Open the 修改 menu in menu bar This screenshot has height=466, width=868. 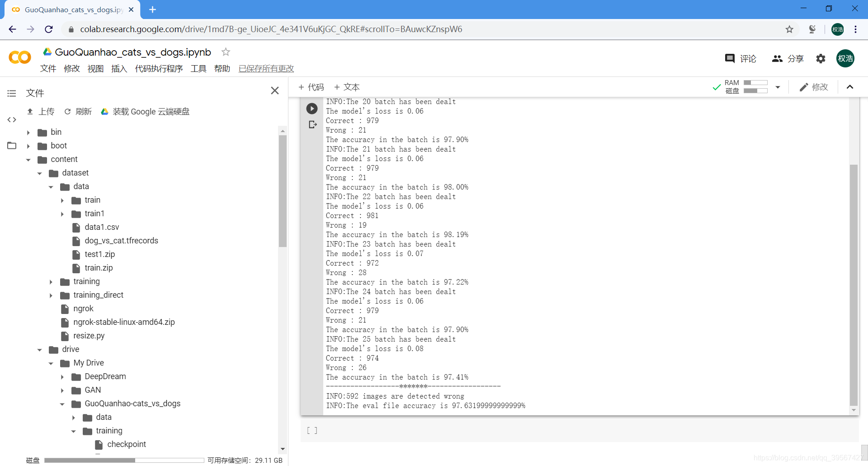[x=72, y=68]
